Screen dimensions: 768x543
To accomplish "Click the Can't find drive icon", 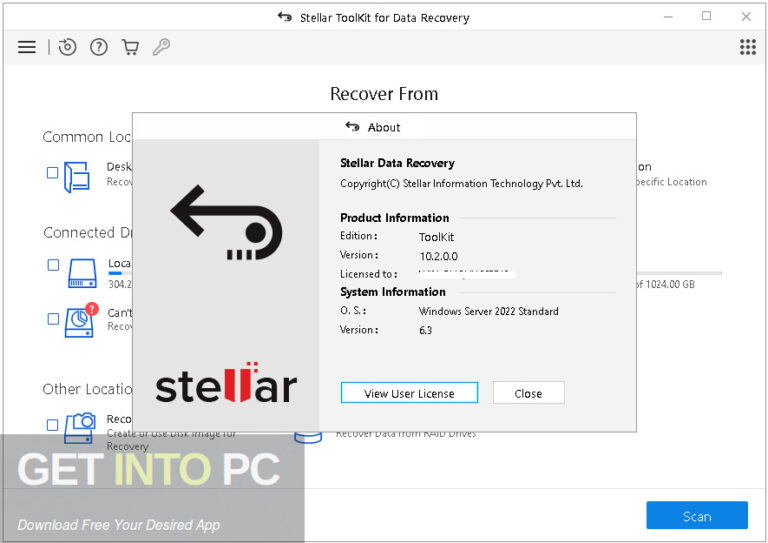I will point(81,321).
